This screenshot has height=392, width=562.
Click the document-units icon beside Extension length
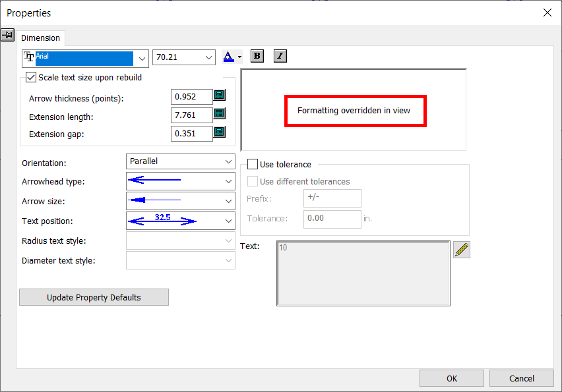point(218,113)
